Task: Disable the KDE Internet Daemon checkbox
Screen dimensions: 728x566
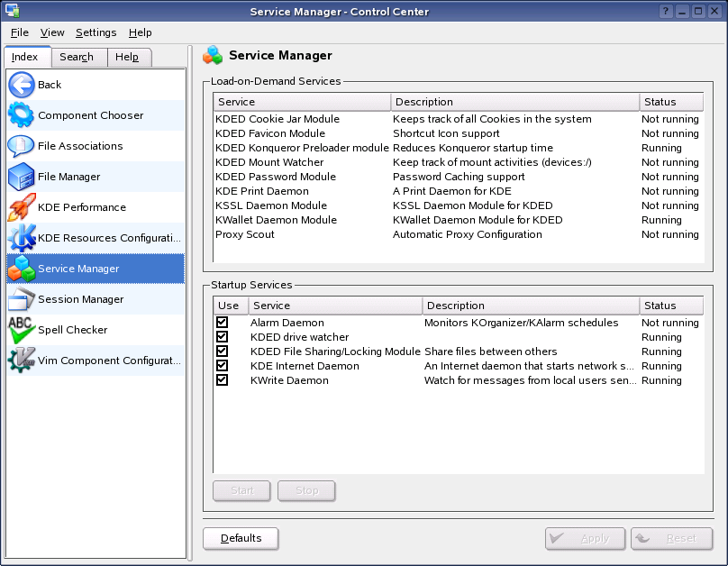Action: [222, 365]
